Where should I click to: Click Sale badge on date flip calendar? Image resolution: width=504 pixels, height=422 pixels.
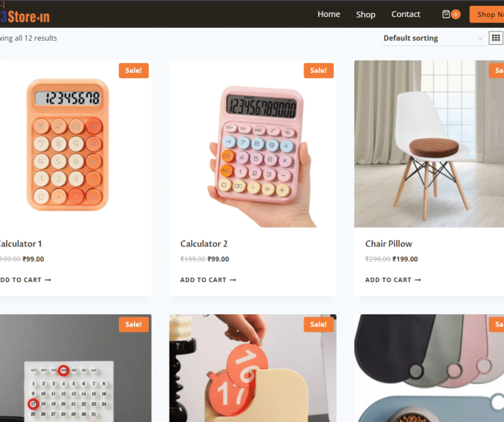pos(319,324)
